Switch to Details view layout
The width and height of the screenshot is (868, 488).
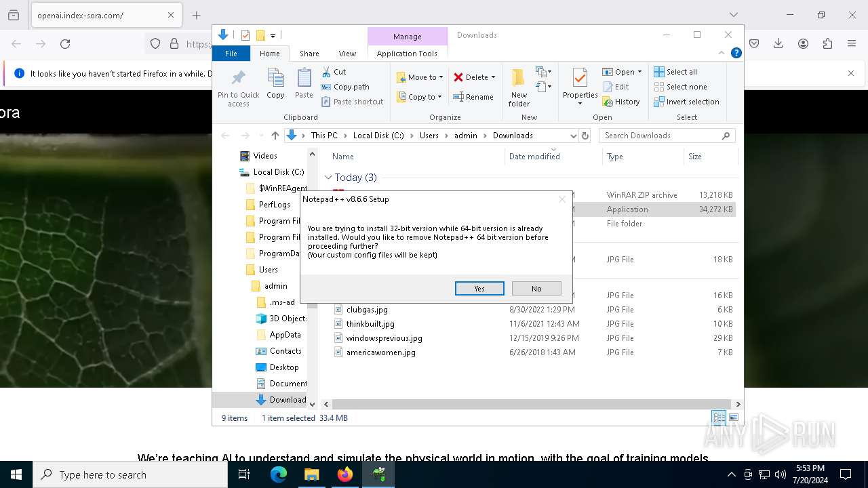point(719,418)
